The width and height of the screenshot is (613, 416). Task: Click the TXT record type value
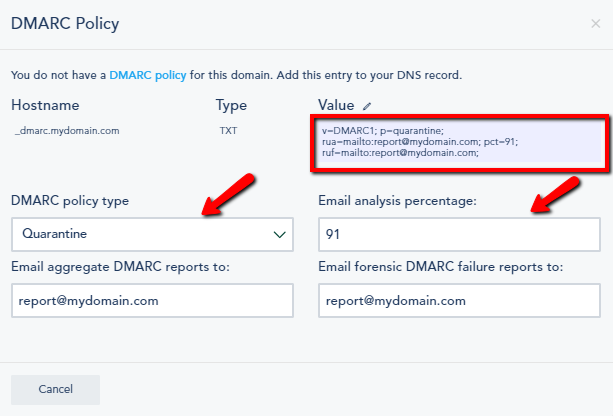pyautogui.click(x=228, y=130)
